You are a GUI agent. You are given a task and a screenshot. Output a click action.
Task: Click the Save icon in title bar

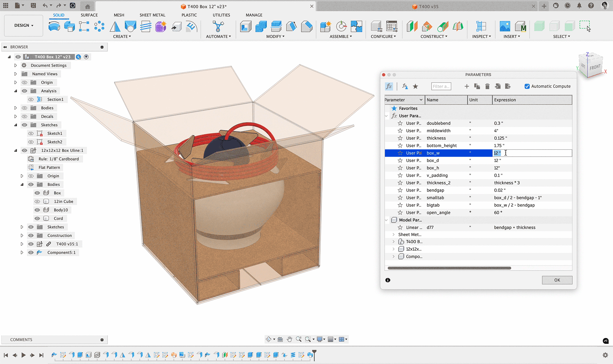pos(33,6)
